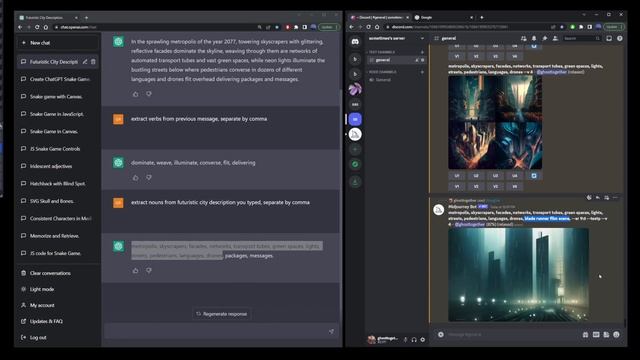The width and height of the screenshot is (640, 360).
Task: Thumbs down the nouns list reply
Action: 149,270
